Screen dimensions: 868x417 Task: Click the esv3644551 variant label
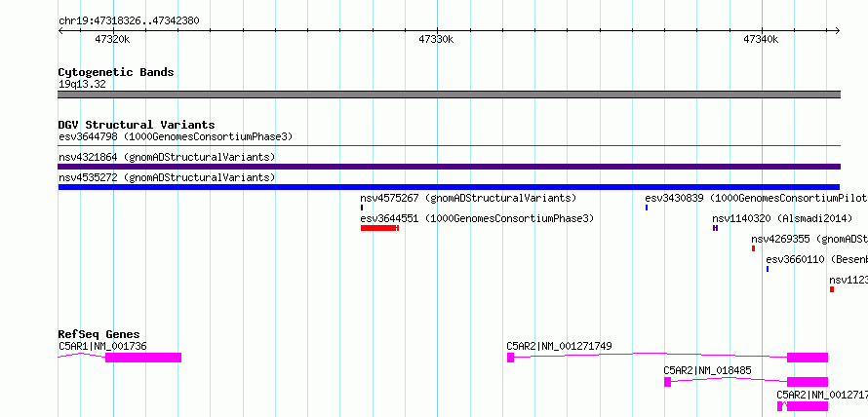[x=477, y=218]
